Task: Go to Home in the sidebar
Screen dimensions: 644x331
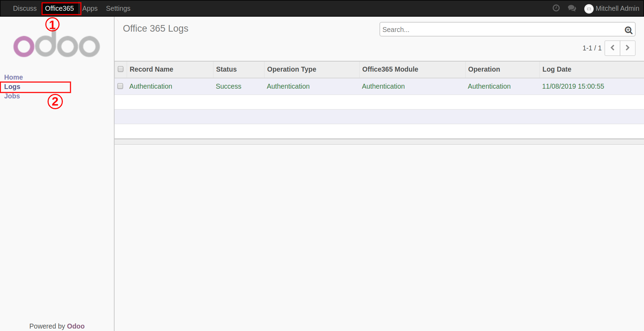Action: pos(14,77)
